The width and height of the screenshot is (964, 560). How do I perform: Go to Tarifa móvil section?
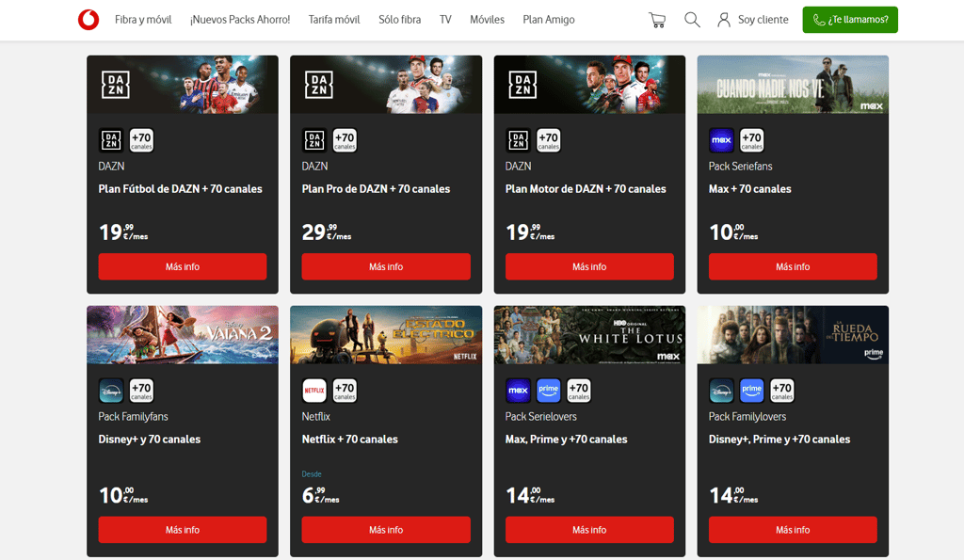334,20
